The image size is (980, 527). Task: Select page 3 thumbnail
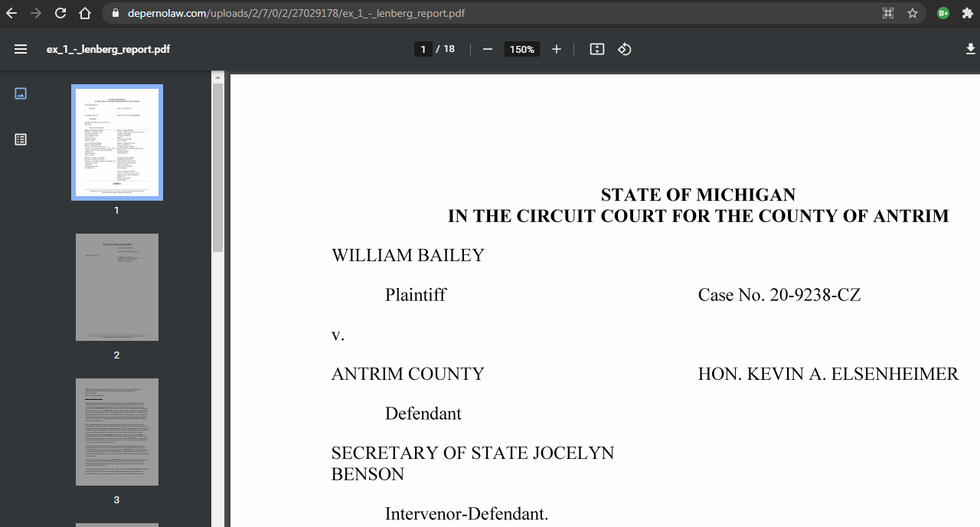tap(117, 432)
